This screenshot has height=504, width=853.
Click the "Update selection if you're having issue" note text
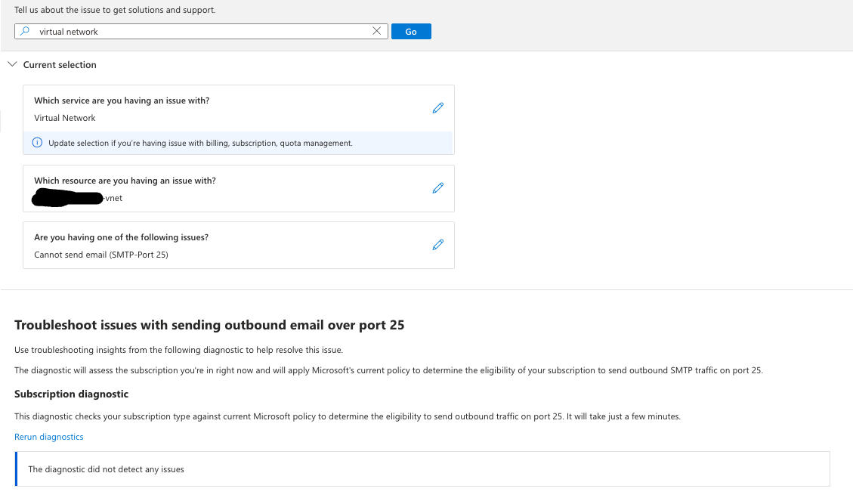[200, 143]
